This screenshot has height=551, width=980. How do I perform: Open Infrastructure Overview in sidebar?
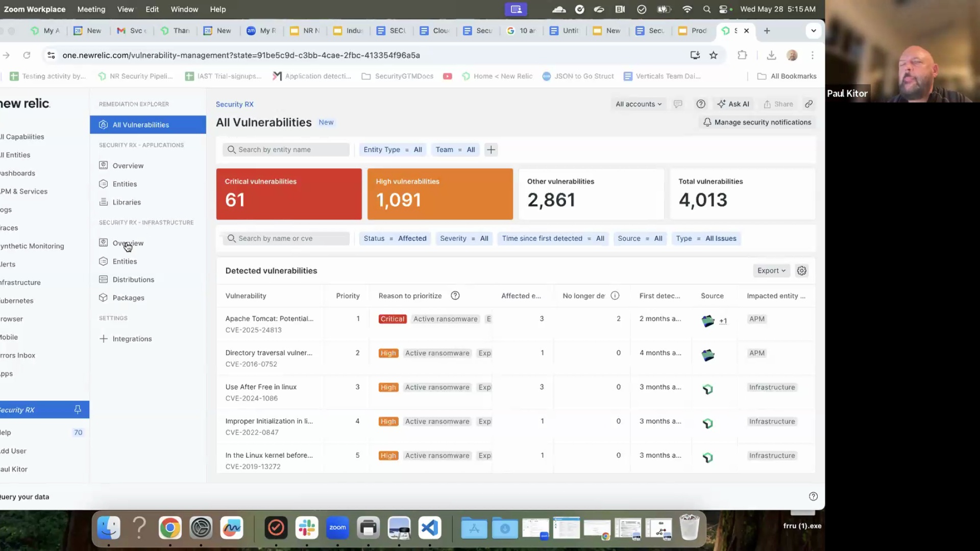pyautogui.click(x=128, y=243)
